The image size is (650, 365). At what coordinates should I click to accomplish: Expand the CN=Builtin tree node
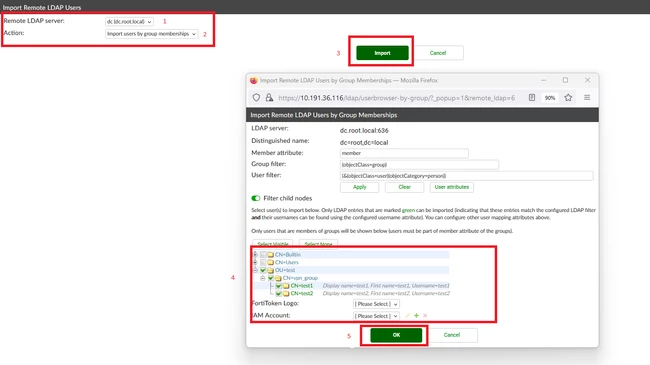click(255, 255)
